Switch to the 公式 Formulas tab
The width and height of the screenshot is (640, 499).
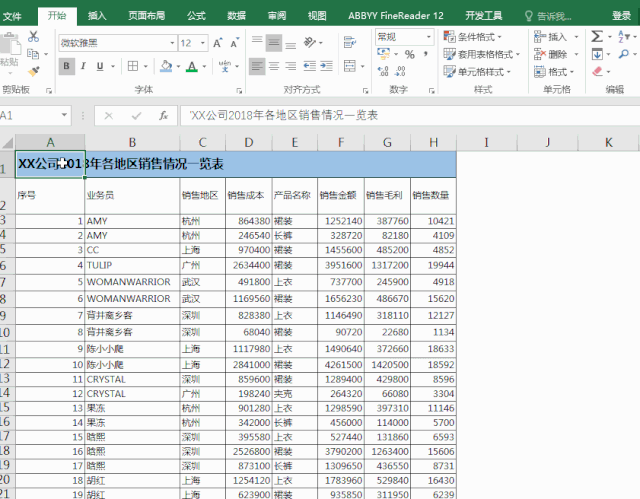tap(196, 16)
